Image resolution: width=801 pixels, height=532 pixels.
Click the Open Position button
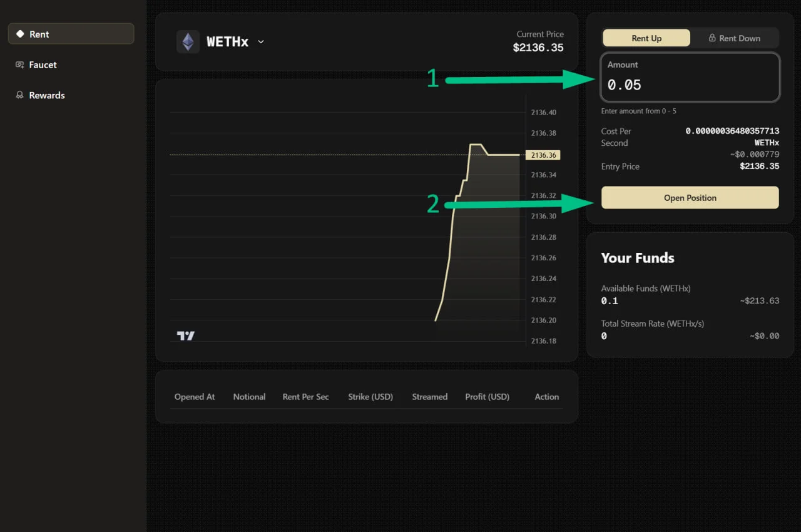tap(690, 198)
